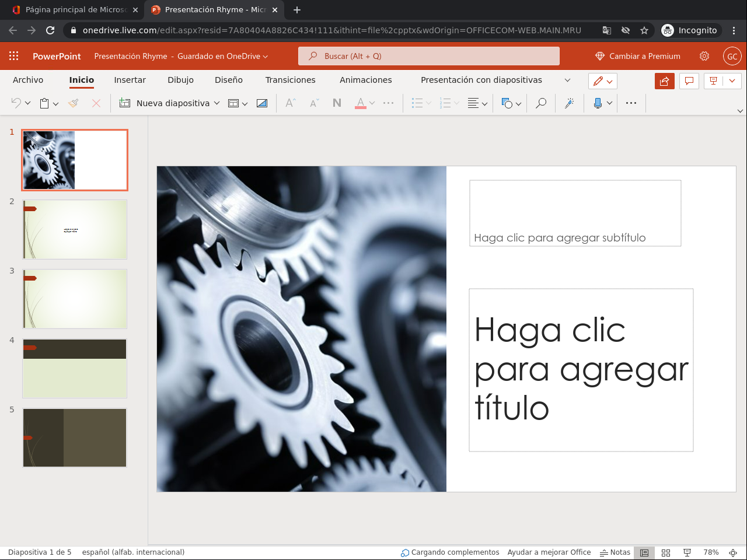Image resolution: width=747 pixels, height=560 pixels.
Task: Click the Nueva diapositiva button
Action: (165, 103)
